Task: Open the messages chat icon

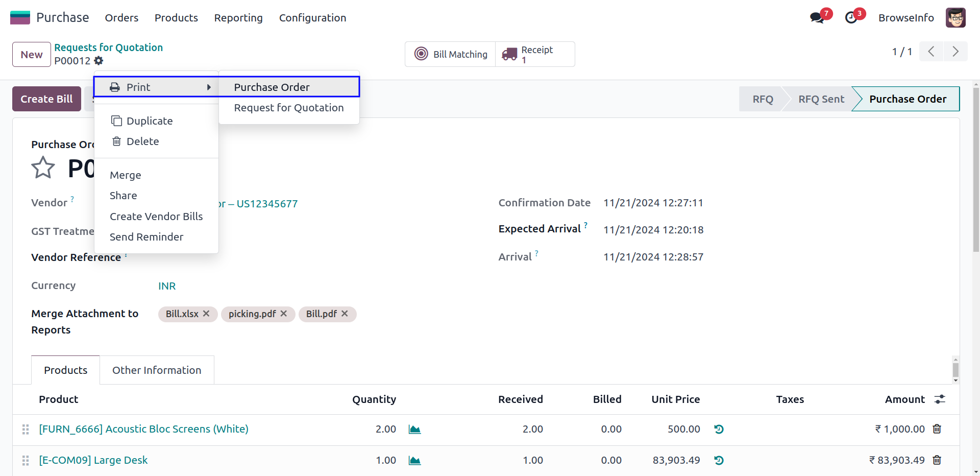Action: (817, 18)
